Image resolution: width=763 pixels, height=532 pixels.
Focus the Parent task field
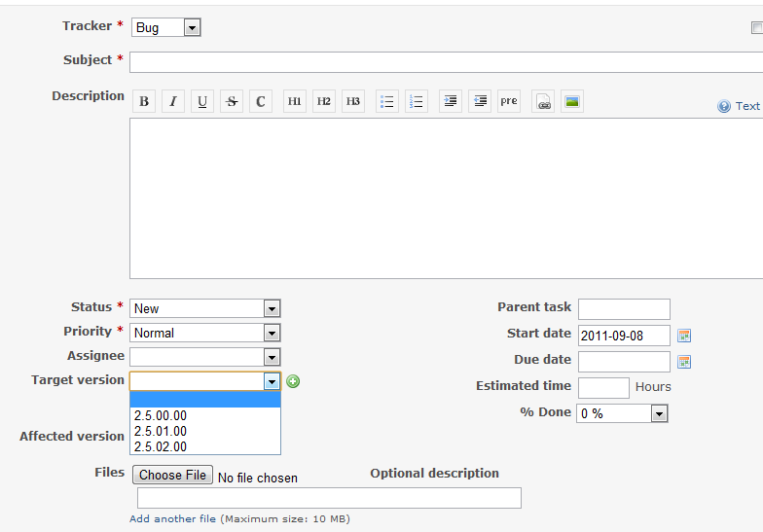(x=625, y=309)
